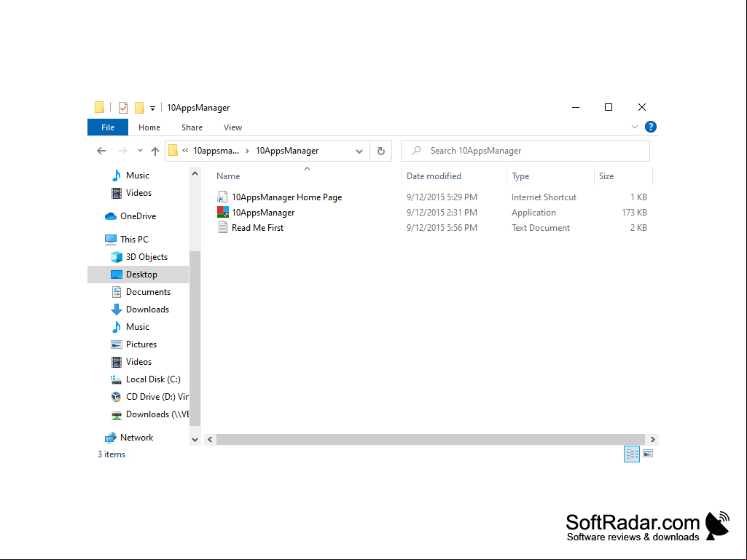Open the File menu tab
747x560 pixels.
coord(108,127)
